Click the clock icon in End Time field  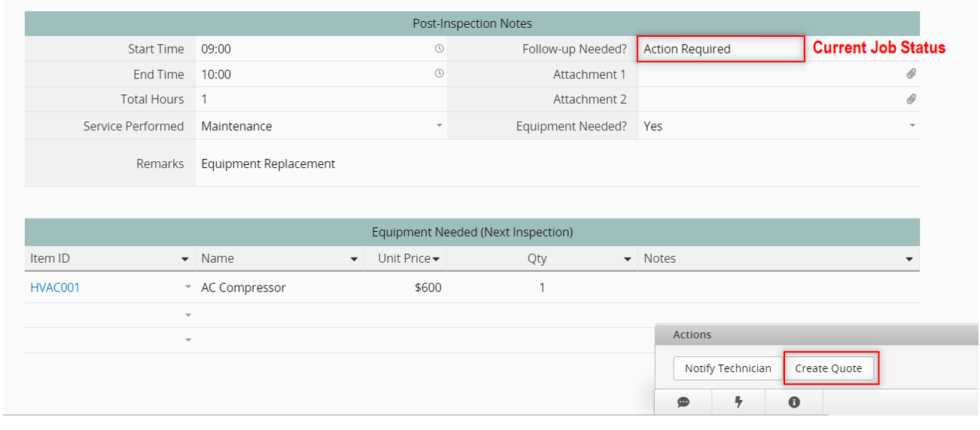(x=440, y=74)
